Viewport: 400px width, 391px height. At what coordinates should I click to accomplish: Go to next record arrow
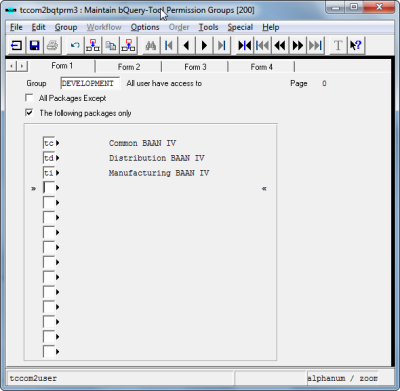coord(204,45)
